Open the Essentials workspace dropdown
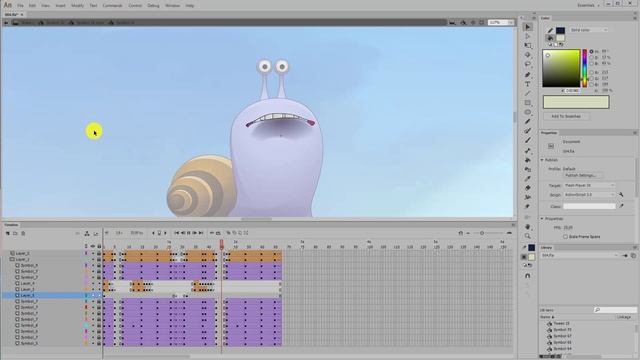This screenshot has height=360, width=640. coord(589,5)
